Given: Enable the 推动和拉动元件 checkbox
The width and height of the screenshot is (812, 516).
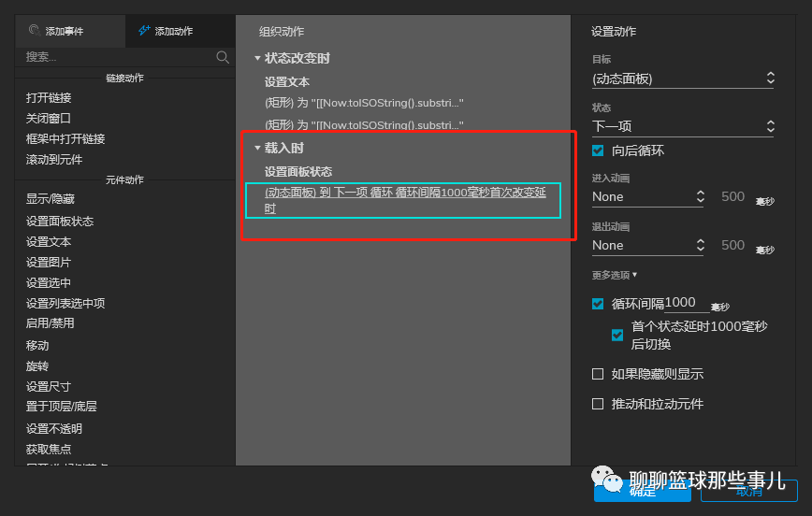Looking at the screenshot, I should coord(598,404).
